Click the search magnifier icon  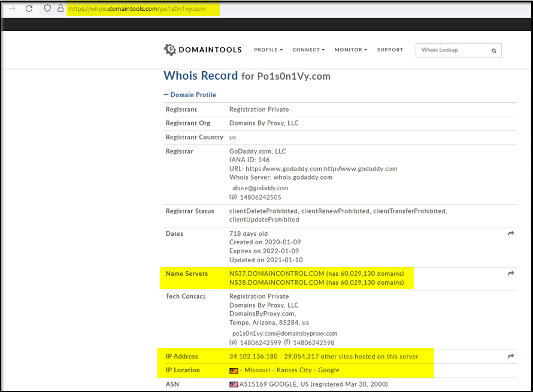494,51
